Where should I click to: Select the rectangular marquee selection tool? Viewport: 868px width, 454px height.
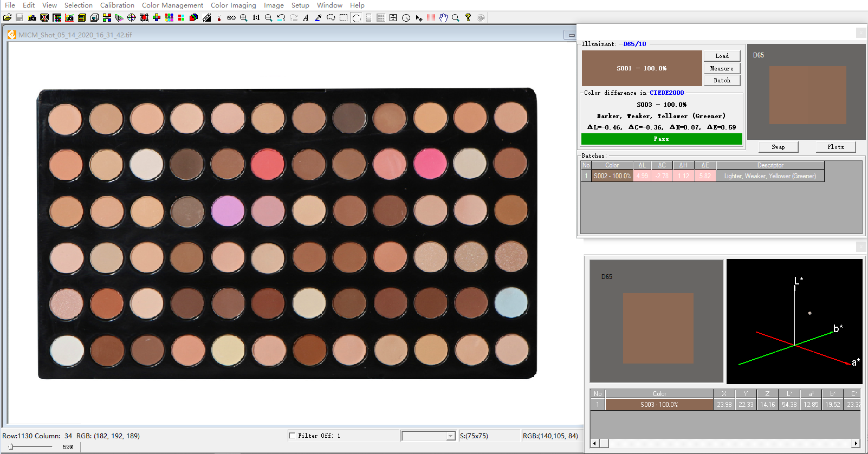(x=344, y=17)
